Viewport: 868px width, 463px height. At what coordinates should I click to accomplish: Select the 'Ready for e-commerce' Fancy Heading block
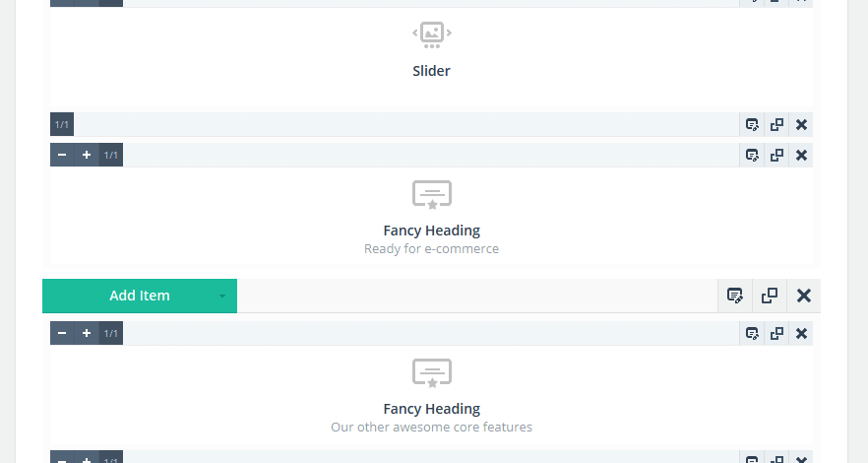pos(431,217)
